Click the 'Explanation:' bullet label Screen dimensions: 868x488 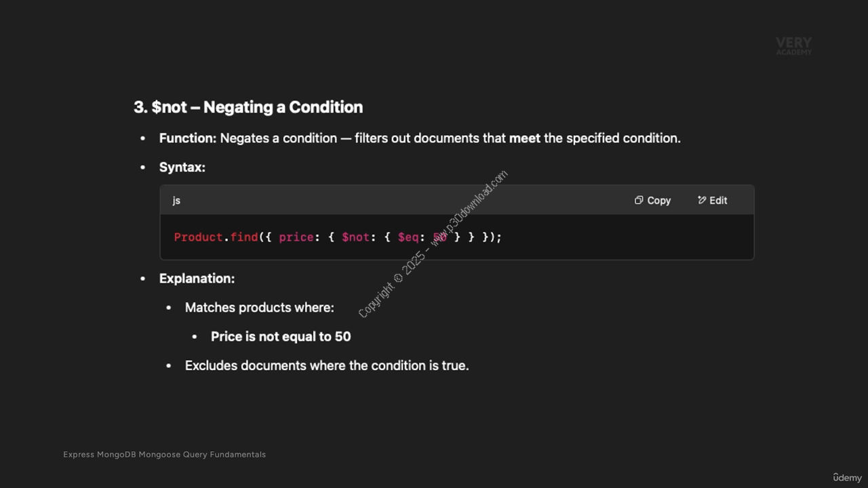coord(197,279)
